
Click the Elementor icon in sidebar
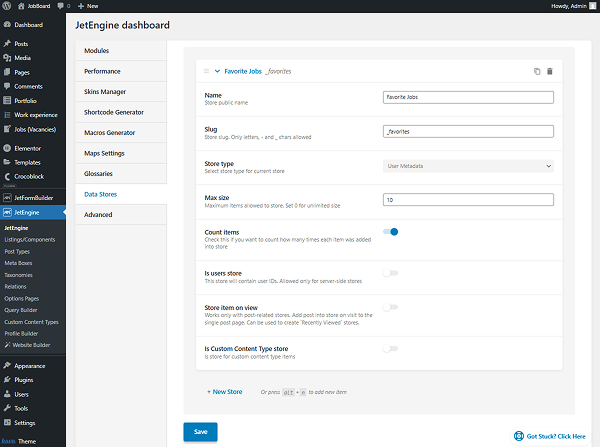pyautogui.click(x=7, y=148)
